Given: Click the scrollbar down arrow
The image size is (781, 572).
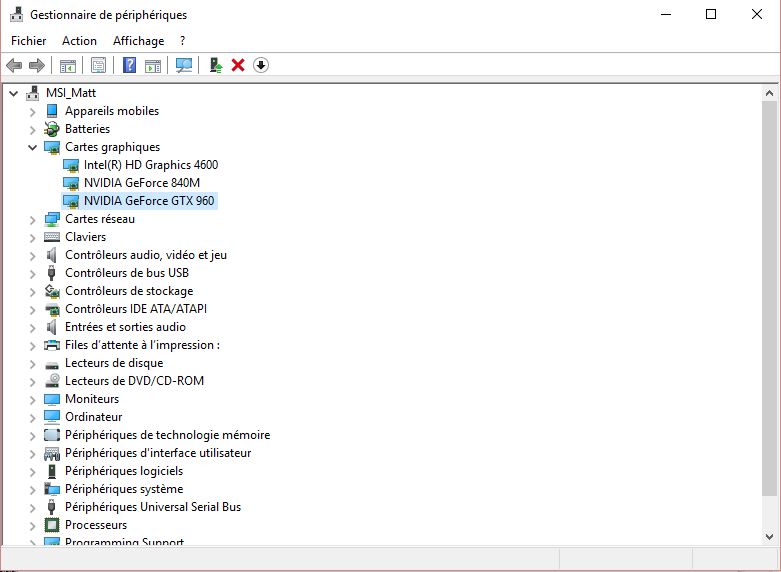Looking at the screenshot, I should [x=769, y=537].
